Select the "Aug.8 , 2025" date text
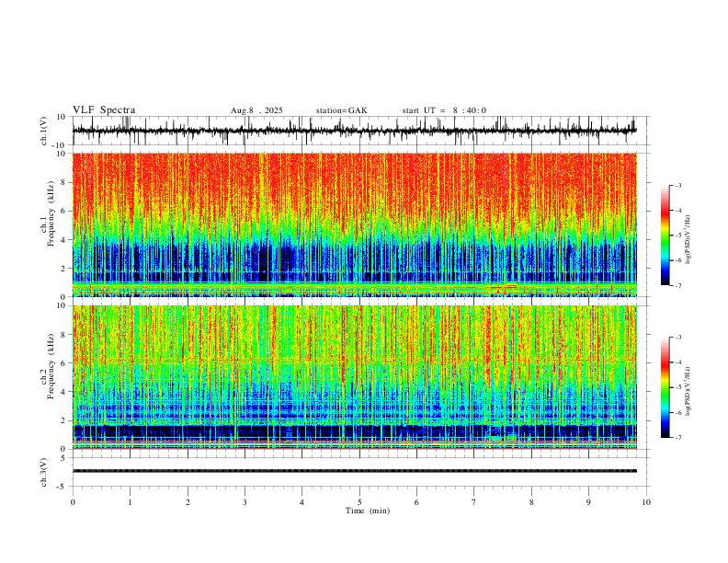728x563 pixels. point(256,110)
